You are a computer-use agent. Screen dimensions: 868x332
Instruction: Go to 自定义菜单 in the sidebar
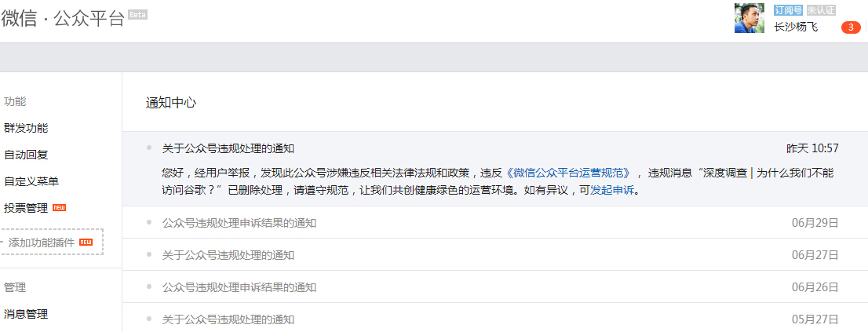tap(31, 181)
